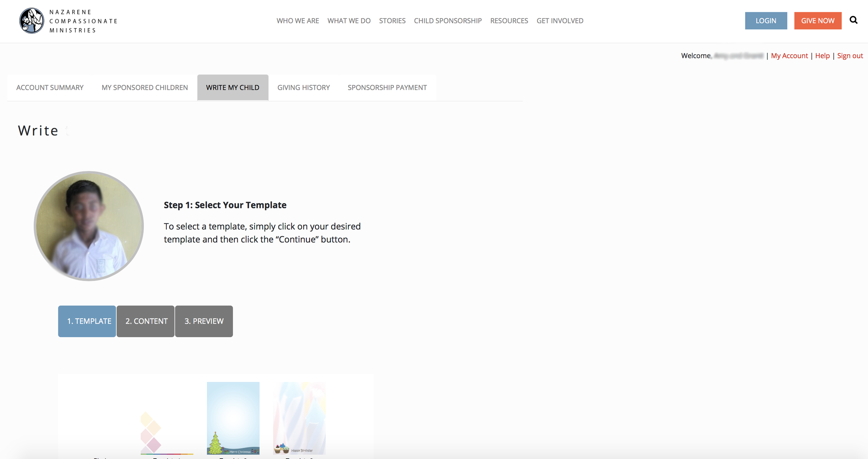Click the Give Now button

(x=818, y=21)
